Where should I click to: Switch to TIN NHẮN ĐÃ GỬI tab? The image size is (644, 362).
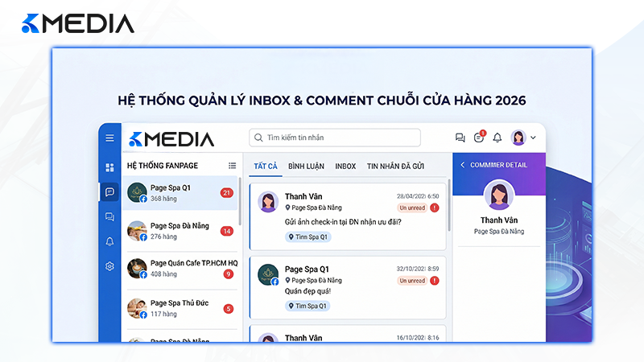tap(395, 167)
